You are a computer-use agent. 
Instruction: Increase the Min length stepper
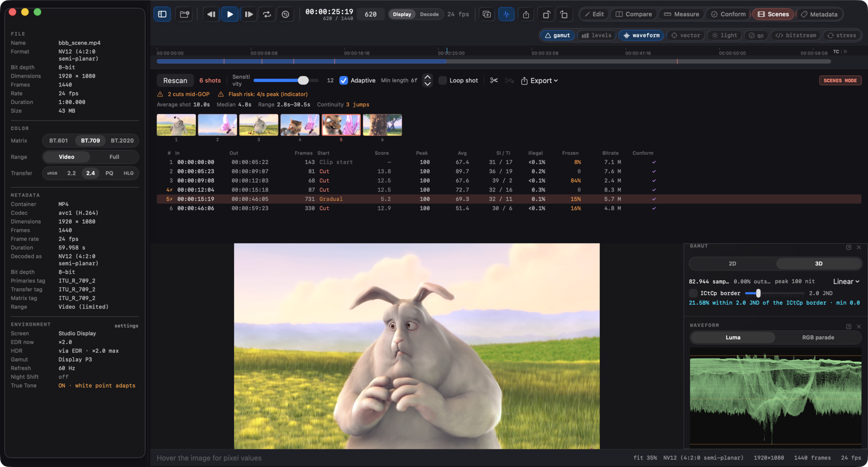[x=427, y=77]
